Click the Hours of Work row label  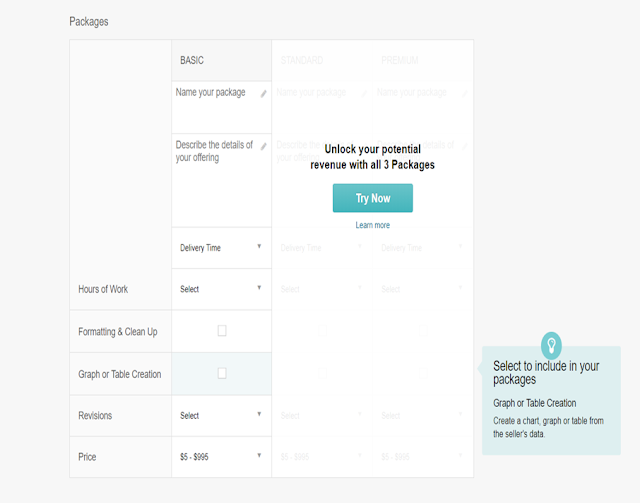point(103,289)
